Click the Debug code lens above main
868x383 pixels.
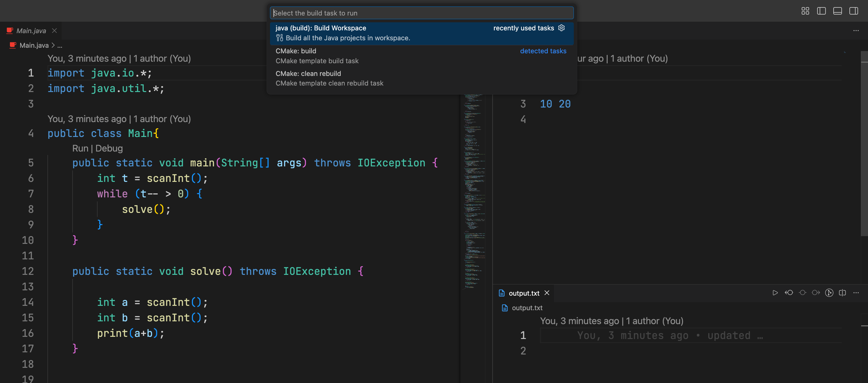[x=109, y=148]
